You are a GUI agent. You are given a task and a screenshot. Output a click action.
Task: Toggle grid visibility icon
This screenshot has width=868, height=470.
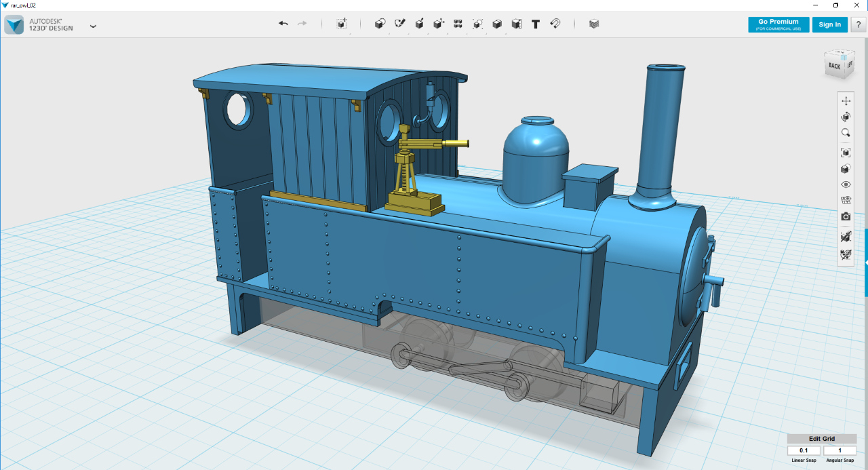(846, 200)
